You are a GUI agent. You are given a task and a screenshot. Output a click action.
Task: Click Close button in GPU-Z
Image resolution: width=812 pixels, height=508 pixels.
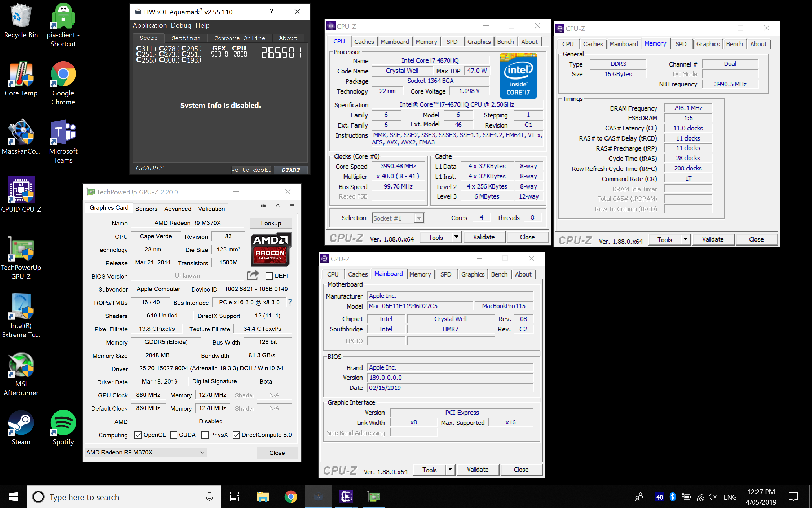(x=277, y=453)
